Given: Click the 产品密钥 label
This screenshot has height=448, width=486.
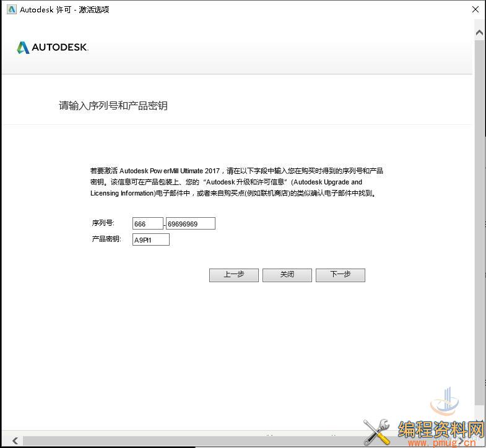Looking at the screenshot, I should tap(106, 239).
